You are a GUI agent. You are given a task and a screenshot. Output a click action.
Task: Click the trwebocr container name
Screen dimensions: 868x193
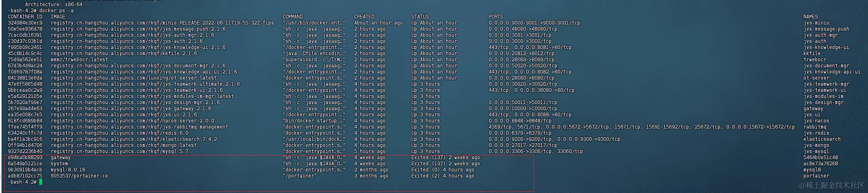(x=815, y=60)
